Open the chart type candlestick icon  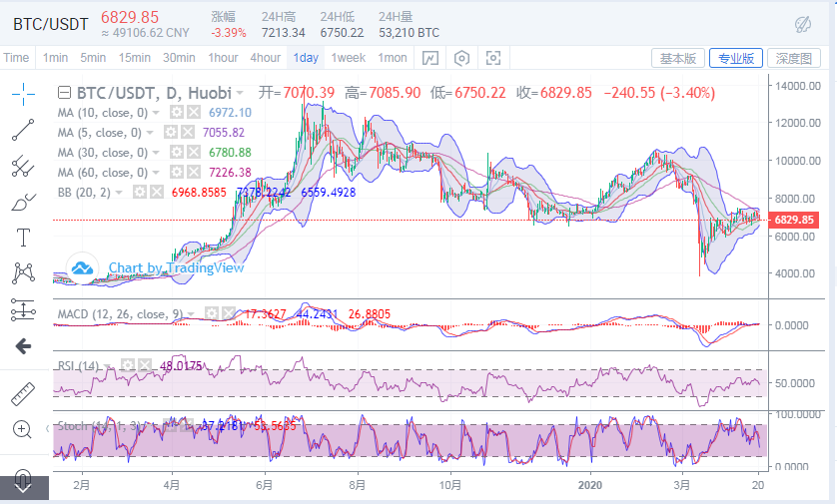(x=430, y=58)
